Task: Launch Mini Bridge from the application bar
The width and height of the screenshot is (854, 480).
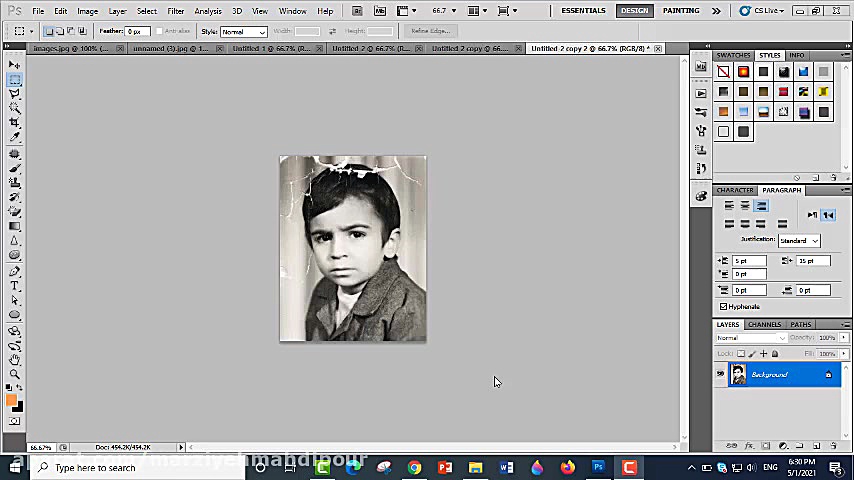Action: coord(380,11)
